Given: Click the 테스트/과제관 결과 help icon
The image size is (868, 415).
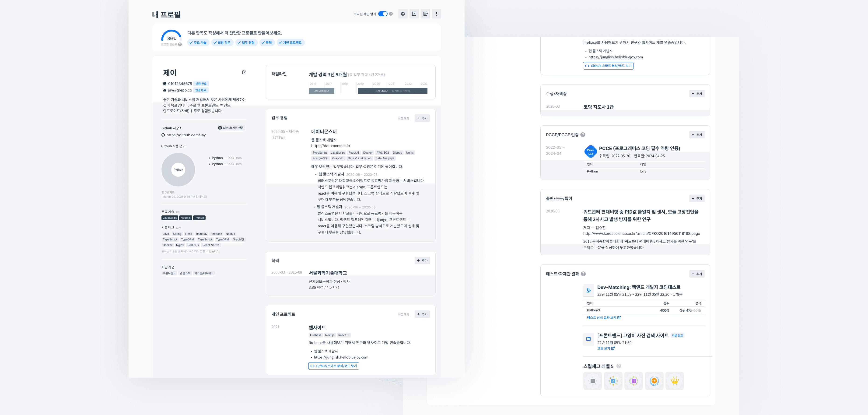Looking at the screenshot, I should [x=583, y=274].
